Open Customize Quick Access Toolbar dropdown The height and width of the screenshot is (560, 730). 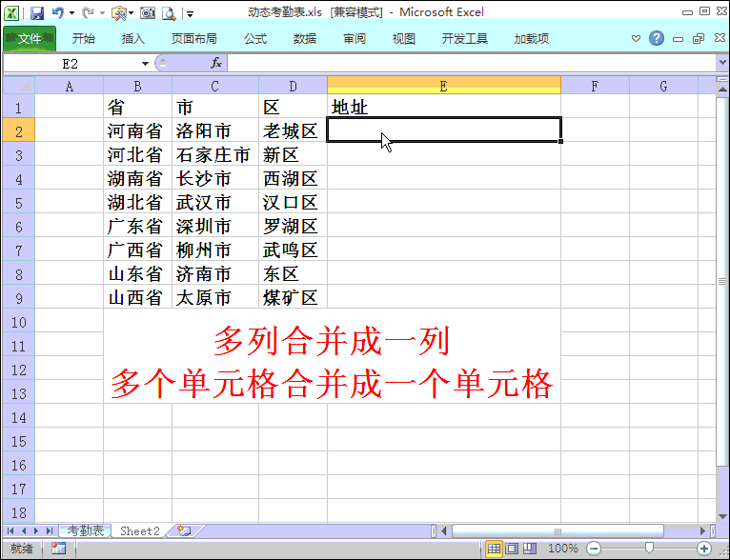(x=190, y=14)
